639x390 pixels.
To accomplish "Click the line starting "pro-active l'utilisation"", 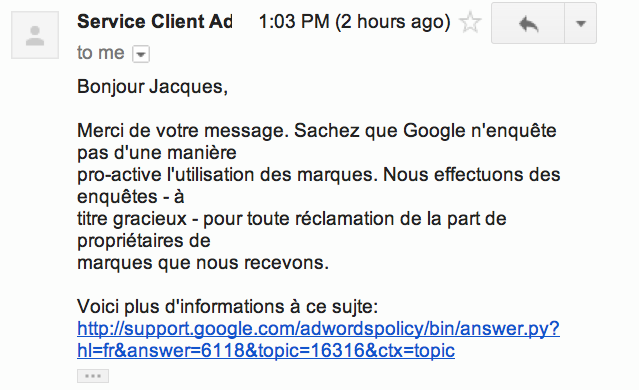I will click(x=319, y=175).
